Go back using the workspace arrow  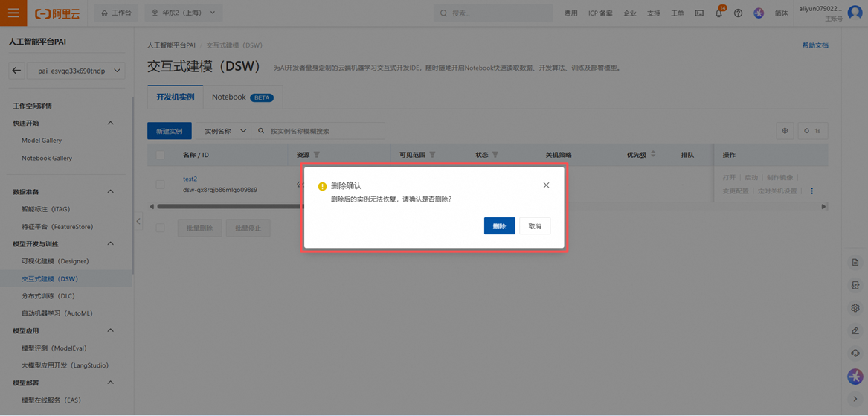(16, 71)
